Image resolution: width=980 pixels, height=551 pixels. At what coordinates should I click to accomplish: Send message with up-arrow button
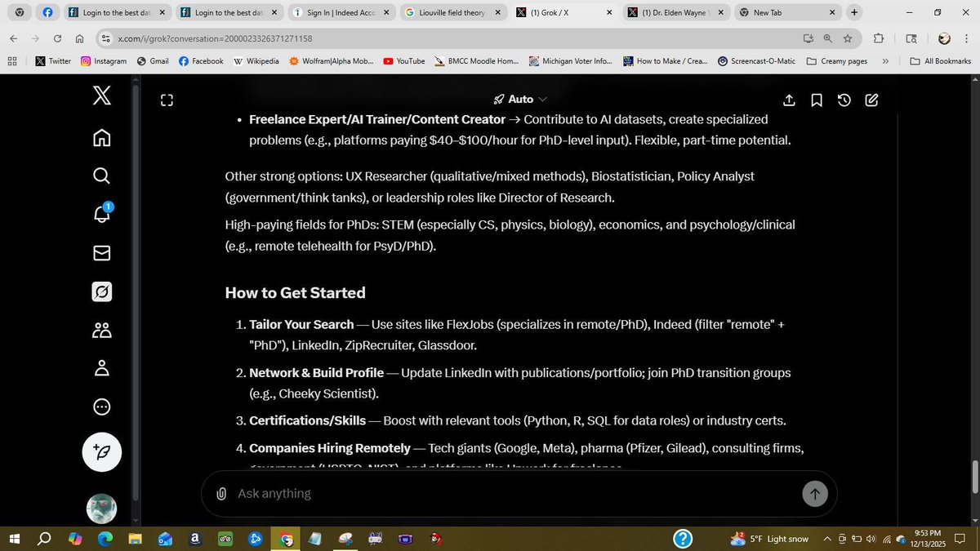[814, 493]
